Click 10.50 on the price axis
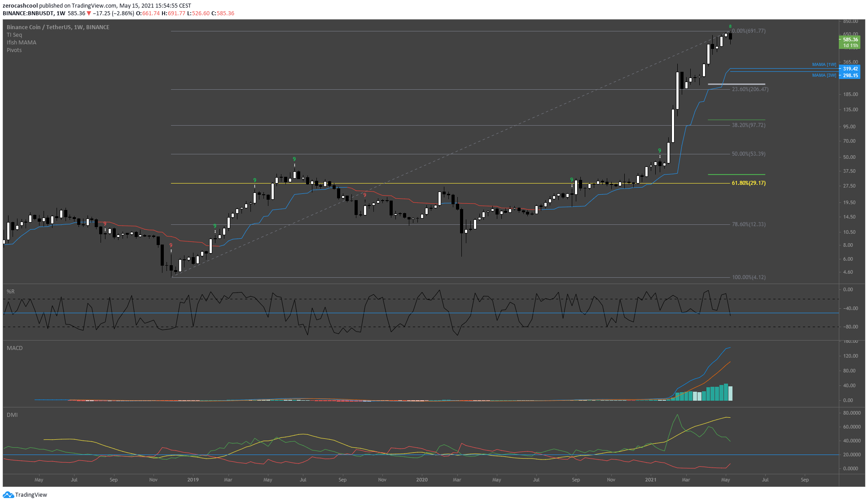Screen dimensions: 868x503 tap(849, 232)
